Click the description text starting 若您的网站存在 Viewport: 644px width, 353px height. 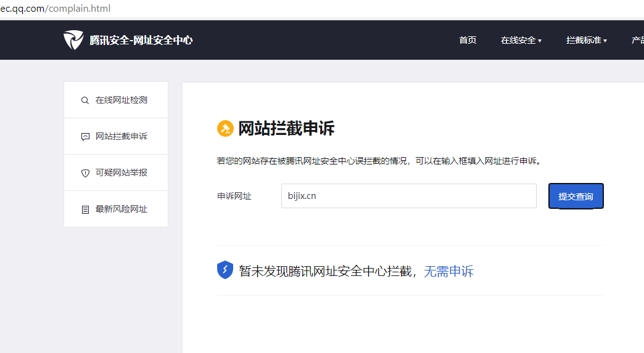[x=381, y=161]
